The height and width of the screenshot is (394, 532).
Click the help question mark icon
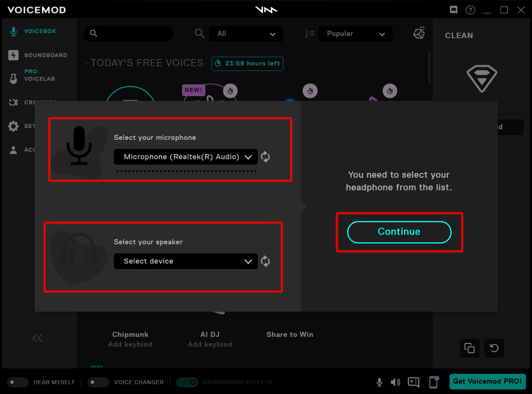[471, 10]
